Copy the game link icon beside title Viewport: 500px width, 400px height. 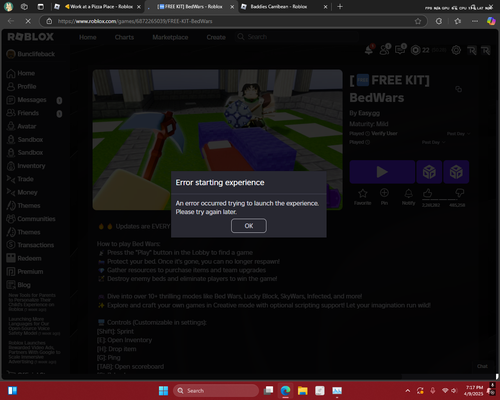click(x=459, y=89)
